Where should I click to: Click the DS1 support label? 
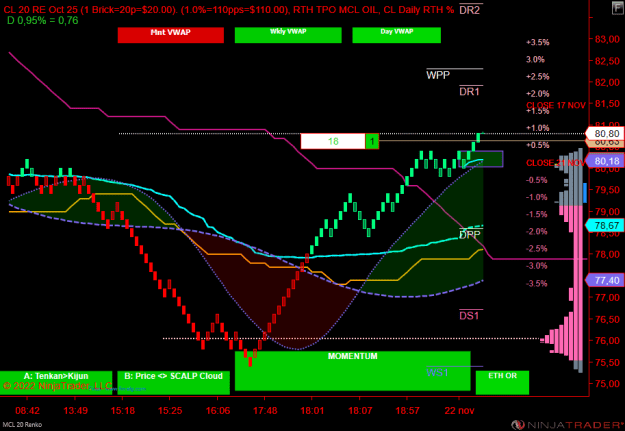pos(469,316)
